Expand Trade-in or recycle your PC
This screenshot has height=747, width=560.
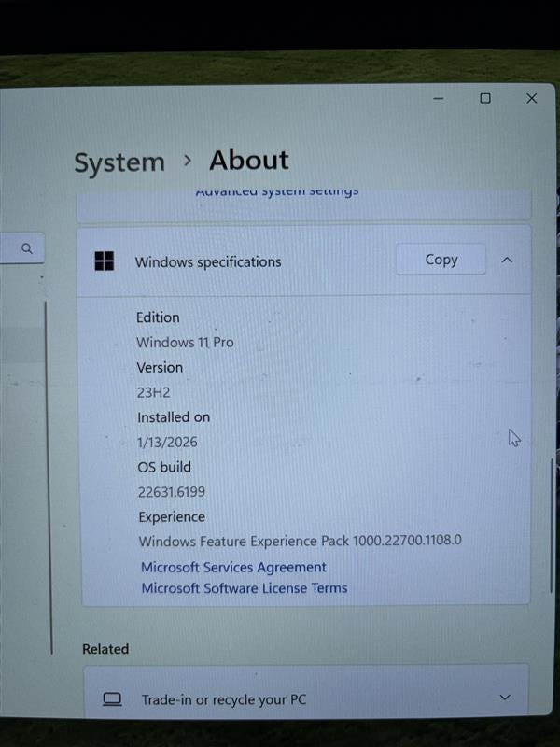505,698
